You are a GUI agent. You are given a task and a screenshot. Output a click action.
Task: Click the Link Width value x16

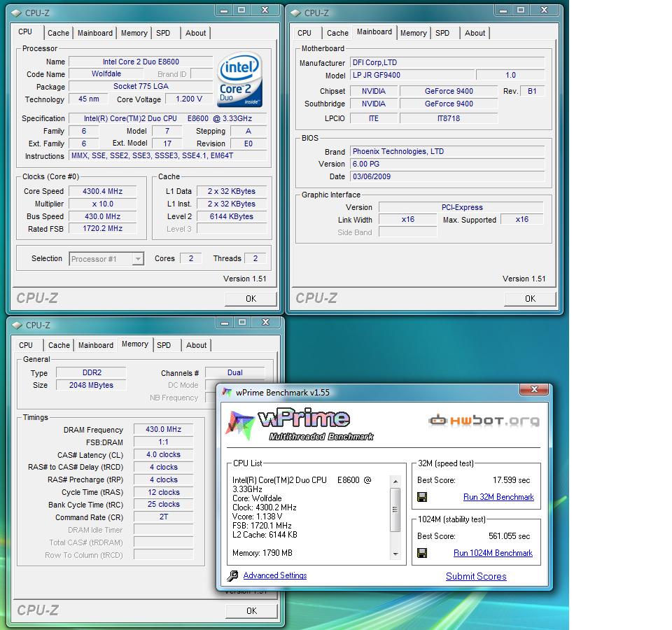coord(408,219)
